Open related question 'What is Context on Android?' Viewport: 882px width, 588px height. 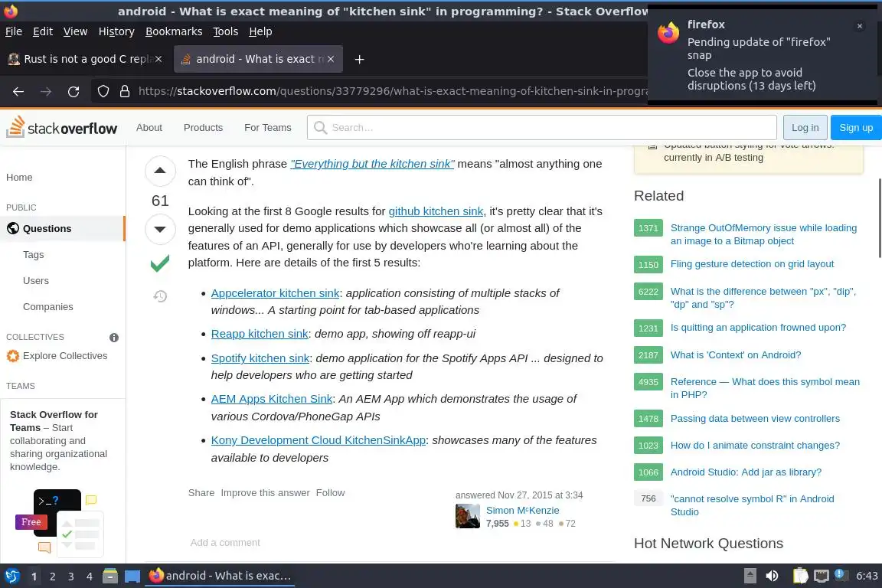[736, 355]
